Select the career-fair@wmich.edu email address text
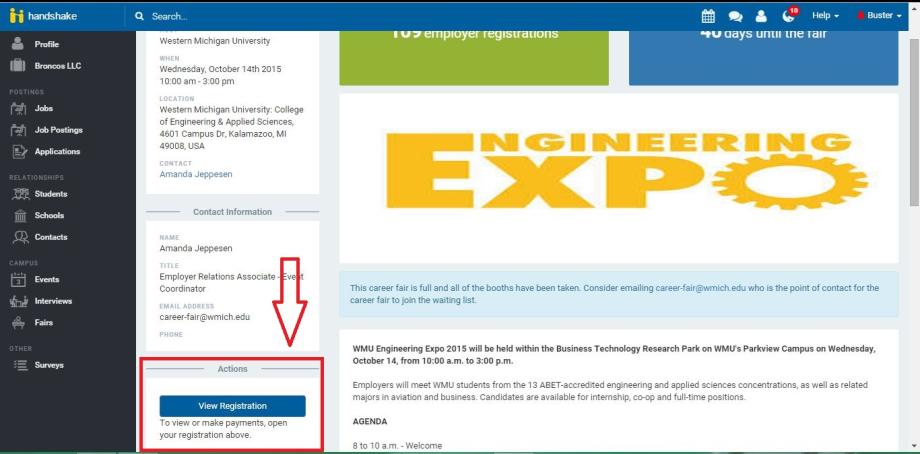 205,317
